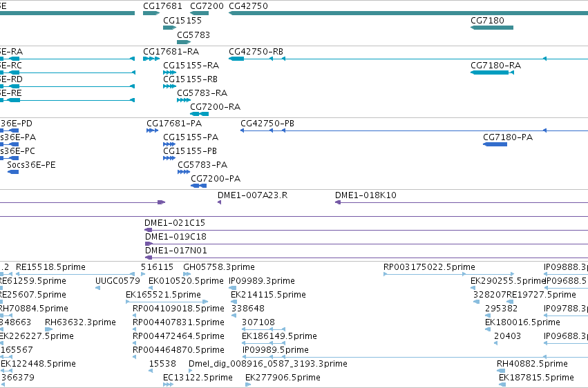Click EST RH40882.5prime label

(x=532, y=364)
